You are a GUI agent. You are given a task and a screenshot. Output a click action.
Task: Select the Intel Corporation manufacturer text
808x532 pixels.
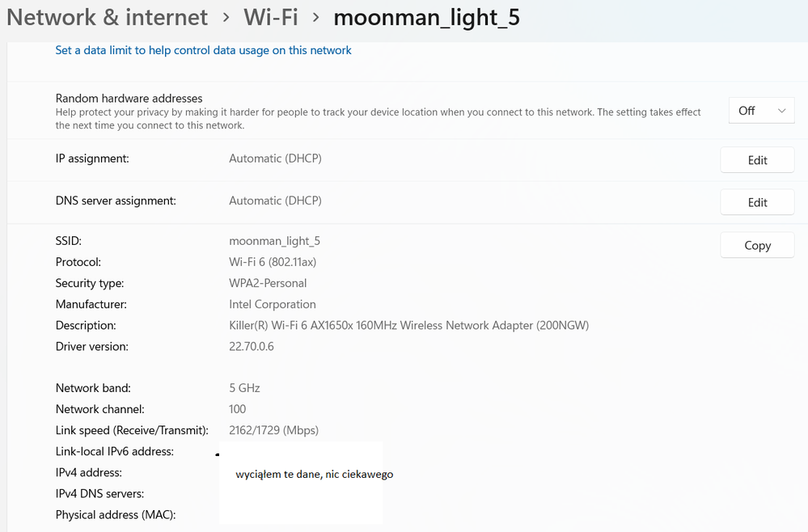tap(272, 304)
